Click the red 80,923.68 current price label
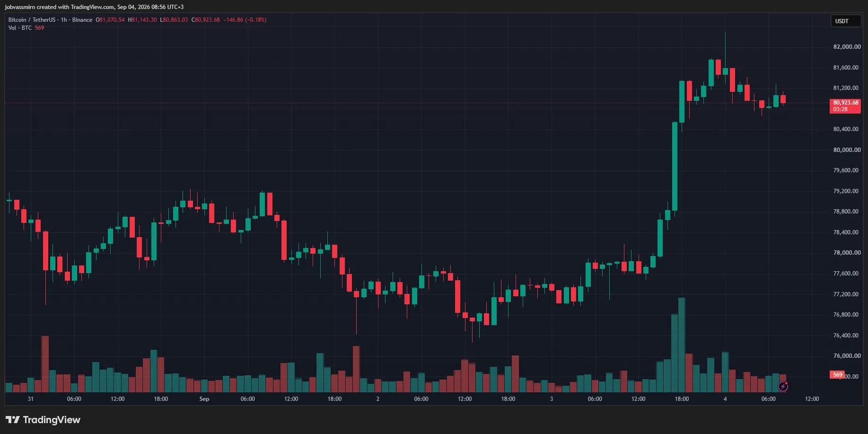 click(x=845, y=106)
